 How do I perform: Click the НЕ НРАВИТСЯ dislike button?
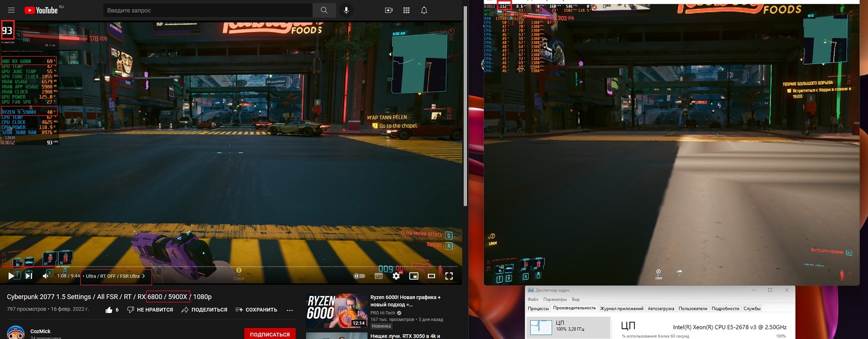(150, 310)
